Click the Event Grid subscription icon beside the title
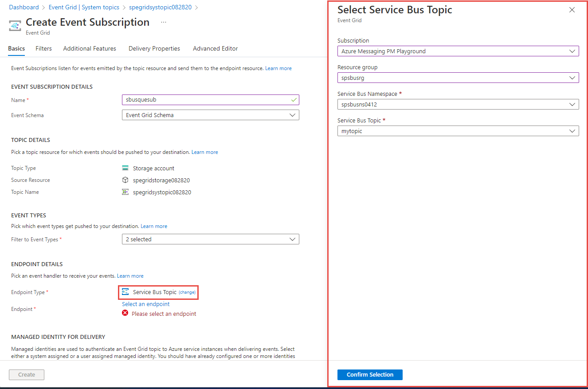Image resolution: width=588 pixels, height=389 pixels. (16, 26)
